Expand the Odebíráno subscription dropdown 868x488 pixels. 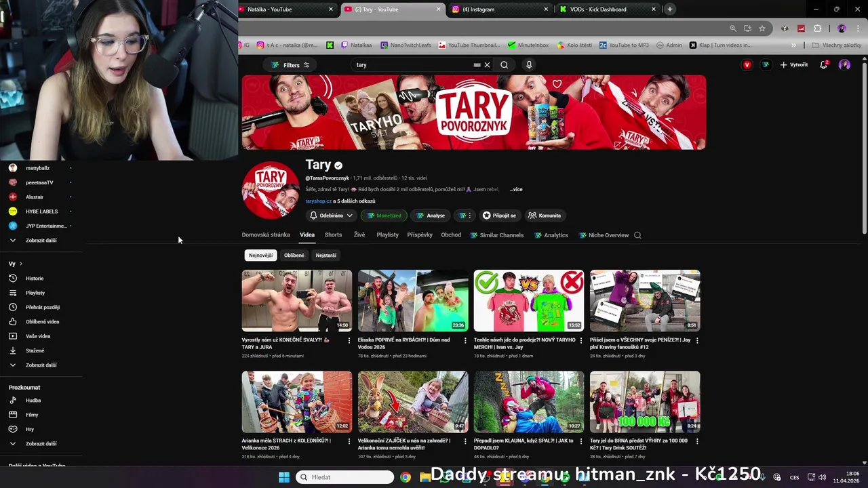coord(332,216)
